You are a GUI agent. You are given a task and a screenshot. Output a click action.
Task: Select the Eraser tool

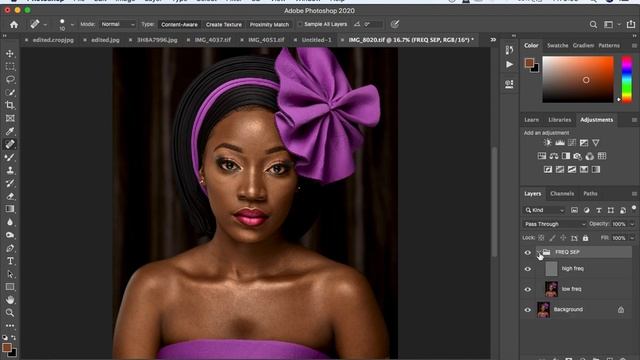pyautogui.click(x=10, y=196)
